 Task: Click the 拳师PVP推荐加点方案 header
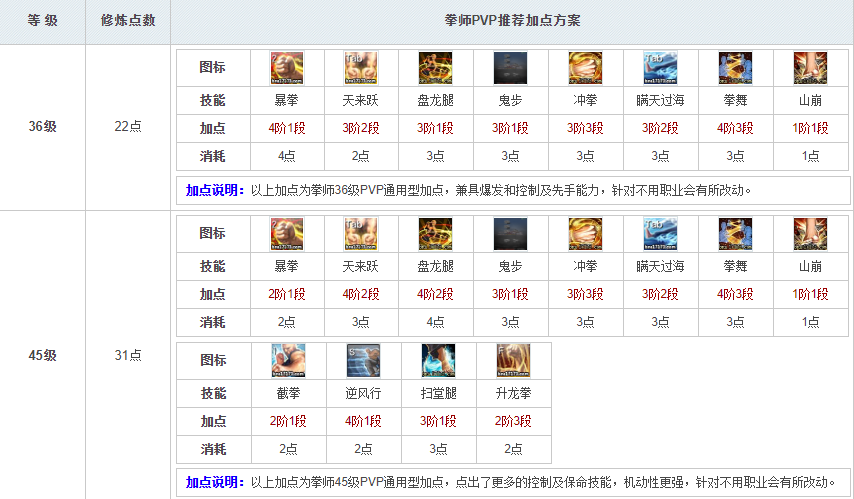(512, 21)
